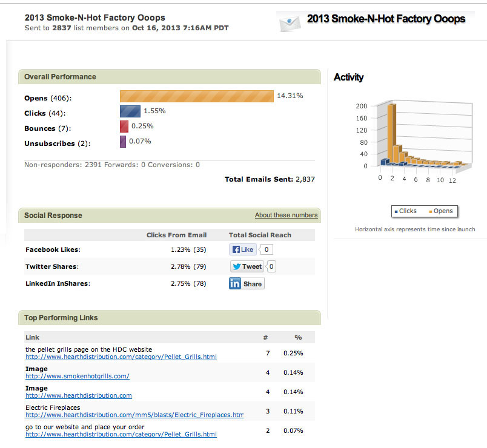The image size is (487, 448).
Task: Click the Twitter tweet count bubble
Action: pos(272,266)
